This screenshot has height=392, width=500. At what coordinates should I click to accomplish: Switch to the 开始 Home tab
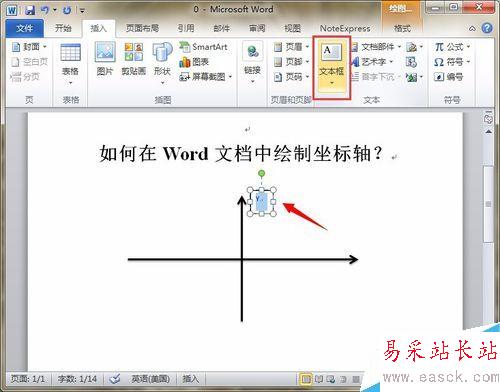point(63,28)
